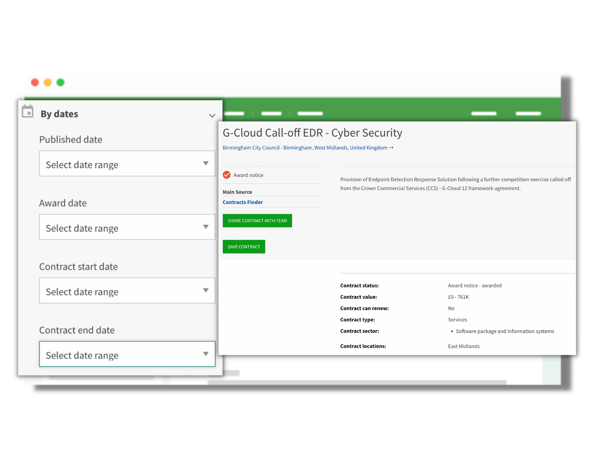Click the Contract type label
This screenshot has height=450, width=600.
click(x=357, y=320)
